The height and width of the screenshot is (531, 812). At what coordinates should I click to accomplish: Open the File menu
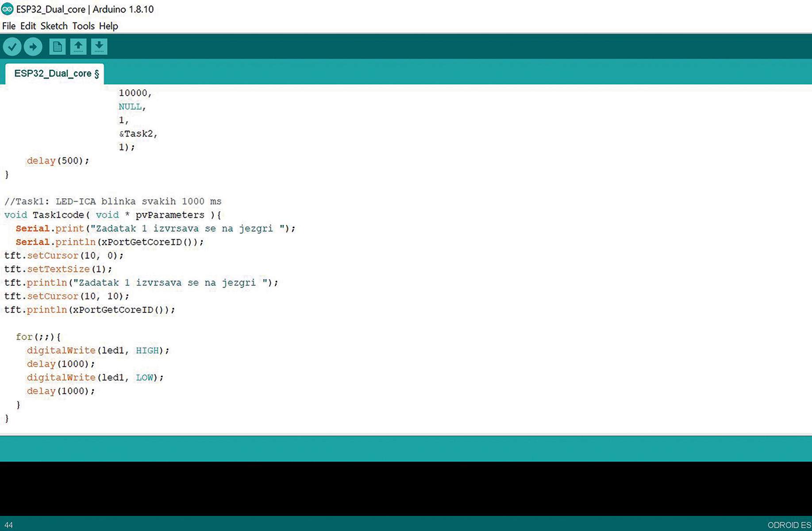[x=8, y=26]
